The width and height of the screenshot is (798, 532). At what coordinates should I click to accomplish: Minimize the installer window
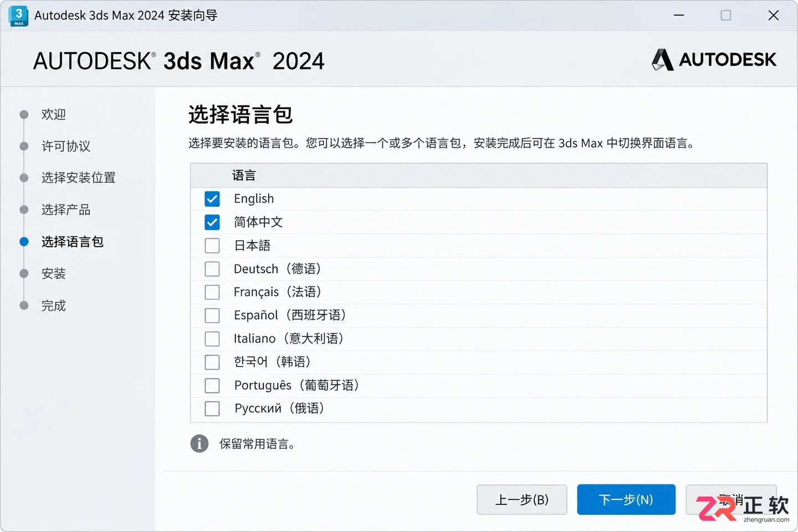coord(679,16)
